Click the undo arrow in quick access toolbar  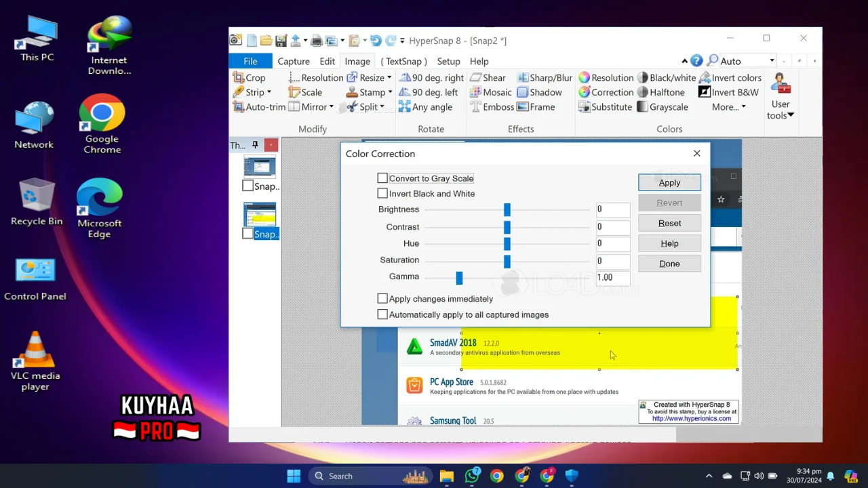click(x=376, y=41)
